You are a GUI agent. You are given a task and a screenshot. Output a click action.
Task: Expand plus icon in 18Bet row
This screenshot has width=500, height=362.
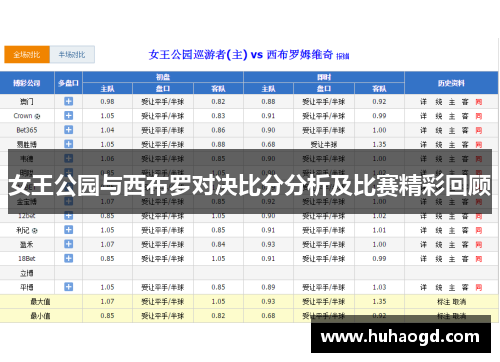tap(68, 258)
